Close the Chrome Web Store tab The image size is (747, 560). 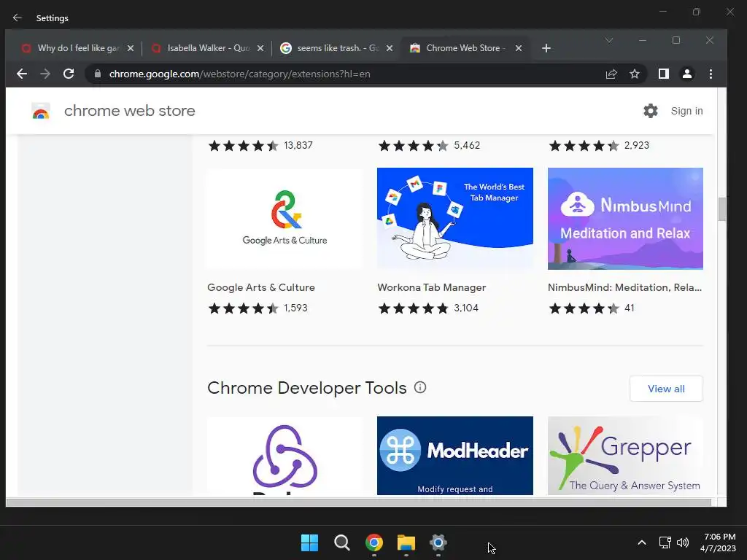click(x=519, y=48)
